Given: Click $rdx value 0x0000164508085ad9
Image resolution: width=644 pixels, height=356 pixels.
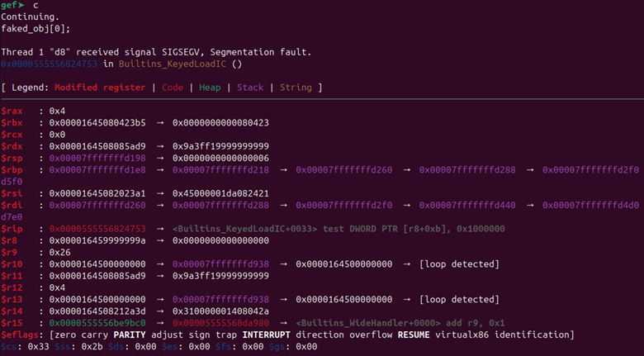Looking at the screenshot, I should (x=97, y=146).
